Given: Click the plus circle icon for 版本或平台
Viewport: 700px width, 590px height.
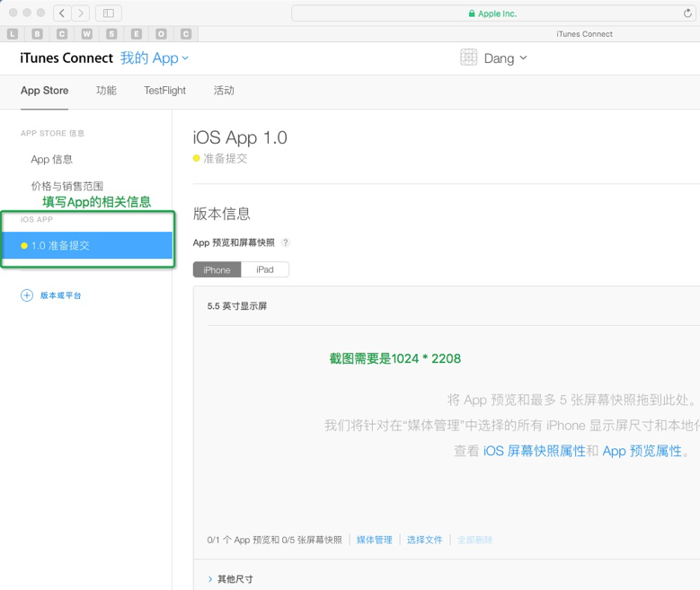Looking at the screenshot, I should [x=27, y=295].
